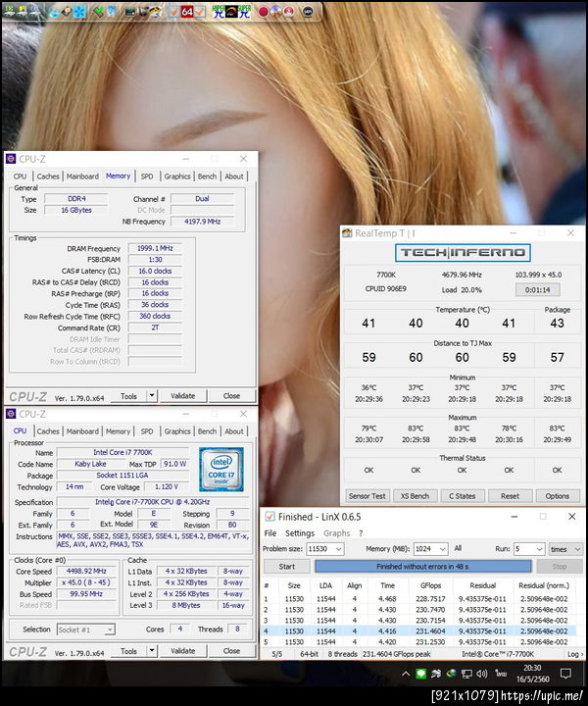Click Validate in the memory-timings CPU-Z window
The image size is (588, 706).
(x=182, y=396)
